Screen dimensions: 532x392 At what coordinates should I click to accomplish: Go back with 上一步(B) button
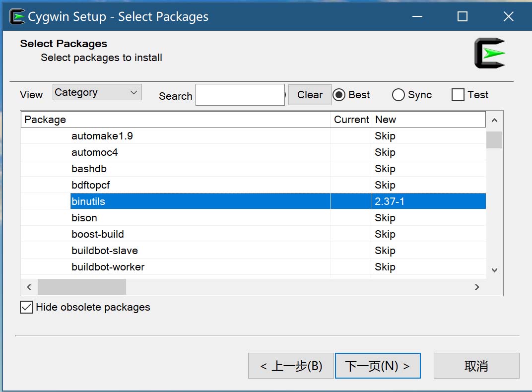(x=291, y=366)
